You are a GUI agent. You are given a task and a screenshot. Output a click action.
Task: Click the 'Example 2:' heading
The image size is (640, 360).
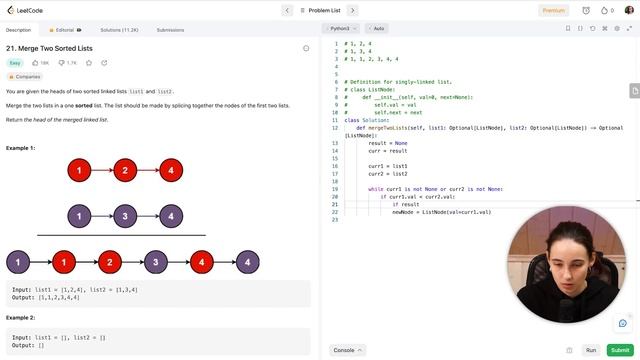click(x=20, y=318)
